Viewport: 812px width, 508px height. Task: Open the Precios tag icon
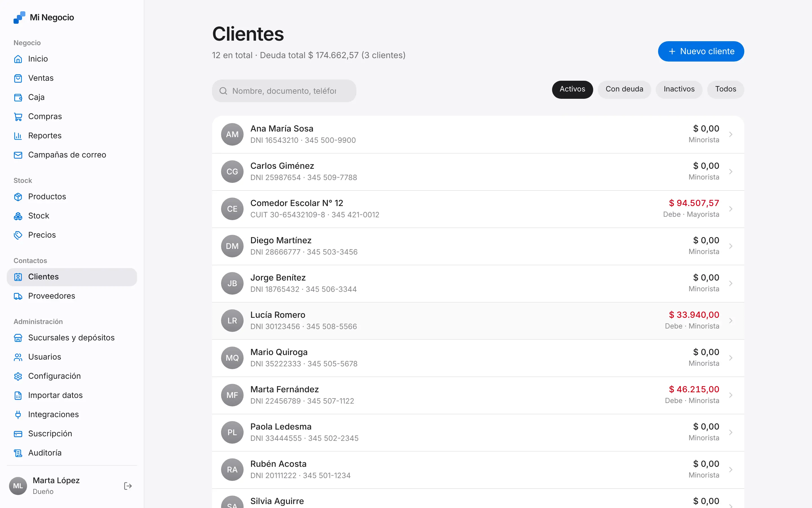point(18,235)
